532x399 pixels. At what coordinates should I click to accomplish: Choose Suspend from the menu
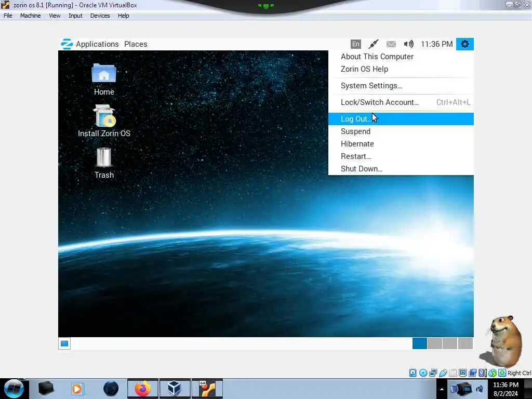pos(401,131)
